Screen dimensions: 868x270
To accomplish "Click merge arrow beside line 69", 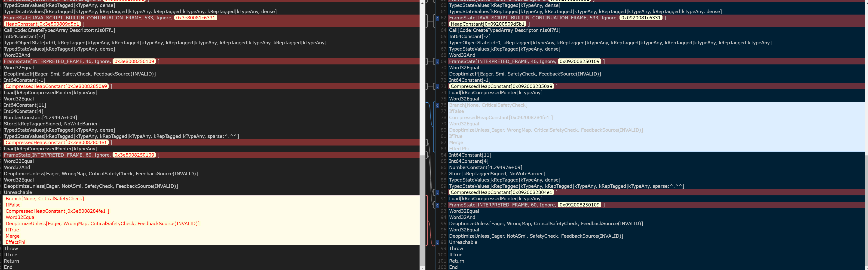I will tap(437, 62).
